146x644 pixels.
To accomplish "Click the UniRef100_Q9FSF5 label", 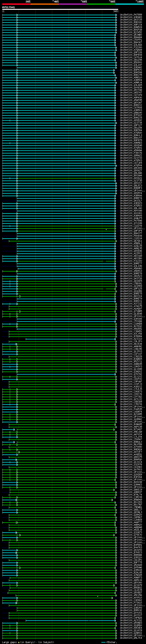I will (131, 231).
